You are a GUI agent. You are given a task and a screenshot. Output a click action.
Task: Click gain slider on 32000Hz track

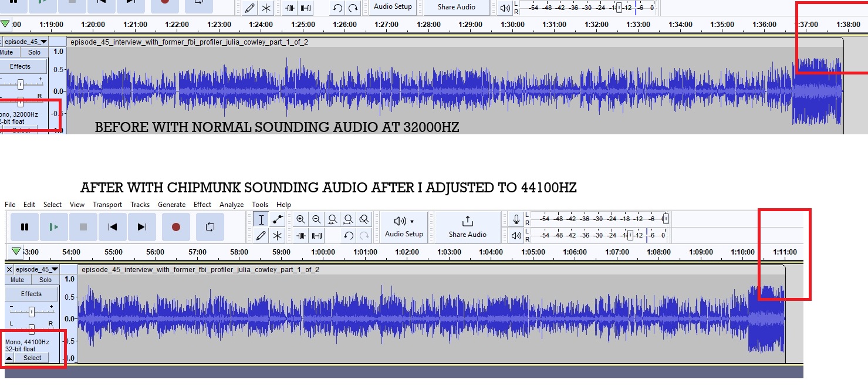point(21,84)
